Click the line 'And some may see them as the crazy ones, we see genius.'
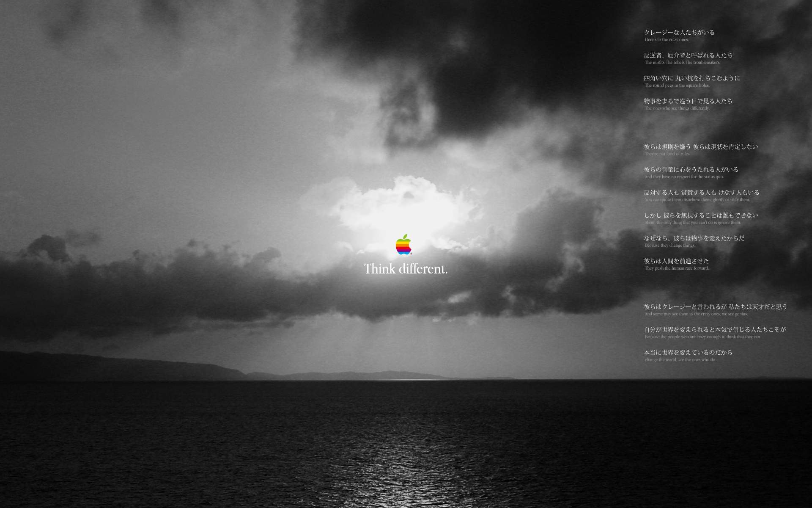 pos(696,314)
